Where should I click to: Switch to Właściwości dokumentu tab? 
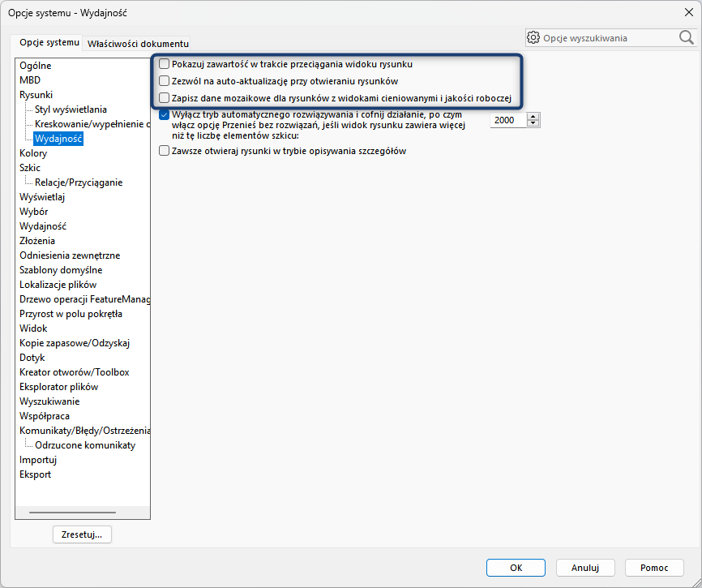(138, 43)
